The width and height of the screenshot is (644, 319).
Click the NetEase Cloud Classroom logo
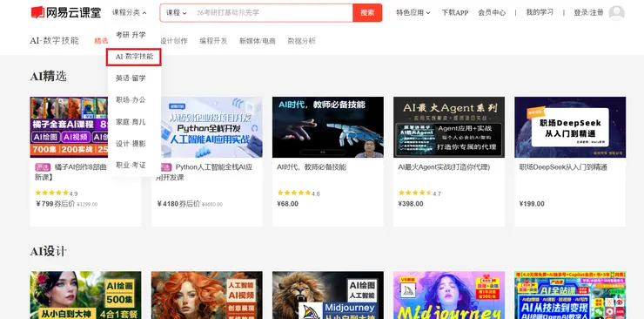66,13
